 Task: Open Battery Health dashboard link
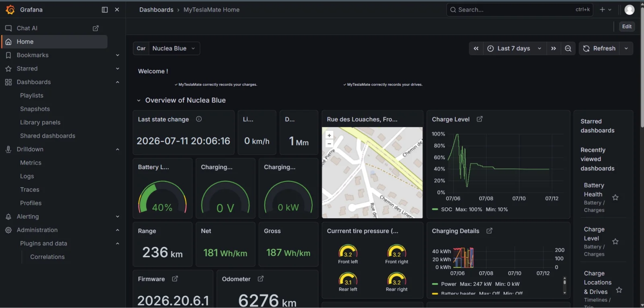click(594, 190)
